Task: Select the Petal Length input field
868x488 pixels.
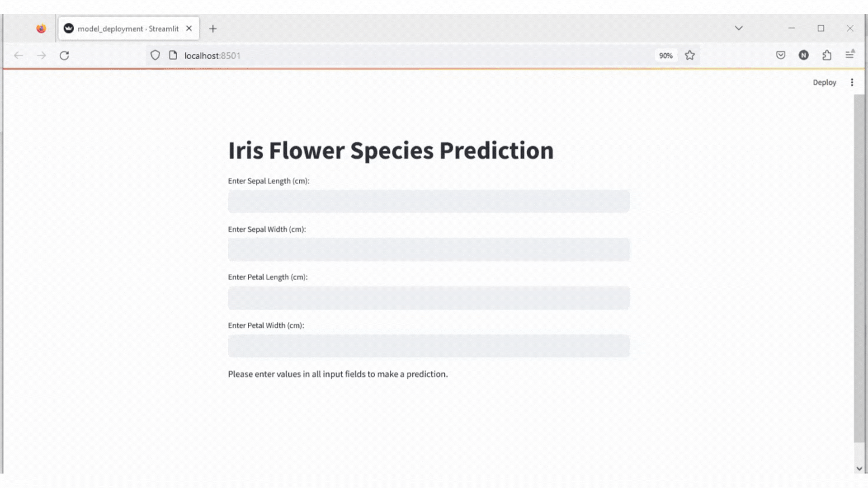Action: pos(429,298)
